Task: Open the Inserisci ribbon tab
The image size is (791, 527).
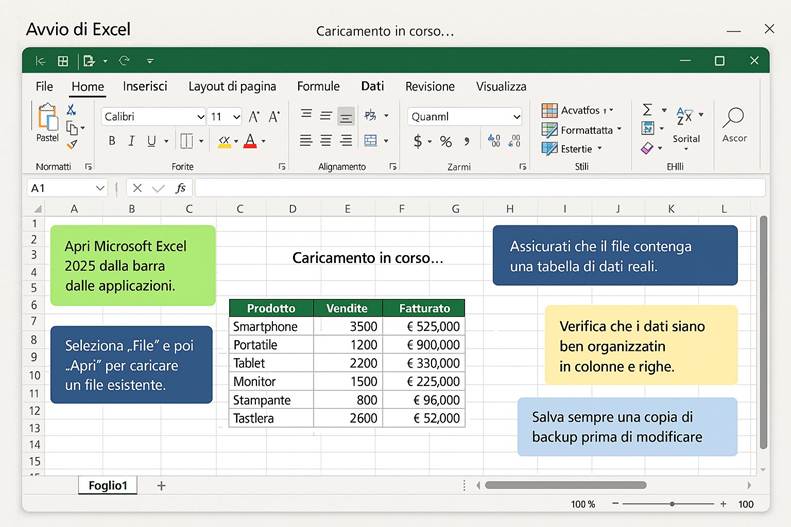Action: coord(145,87)
